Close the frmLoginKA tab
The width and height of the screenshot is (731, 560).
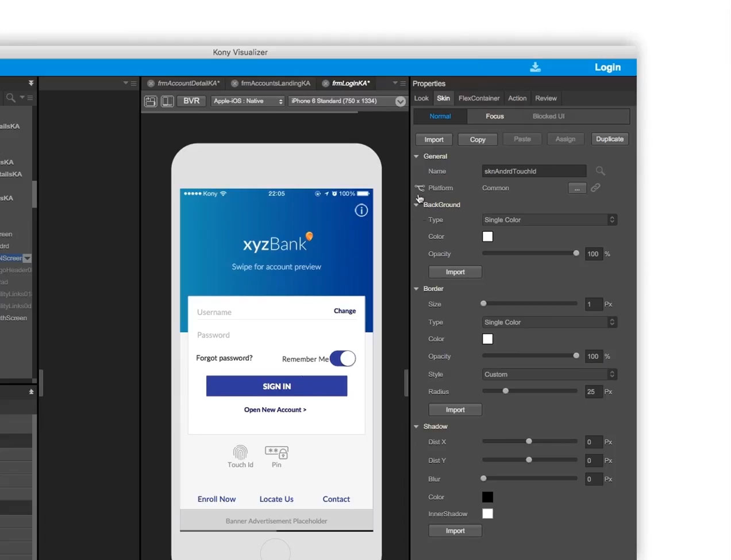point(325,83)
